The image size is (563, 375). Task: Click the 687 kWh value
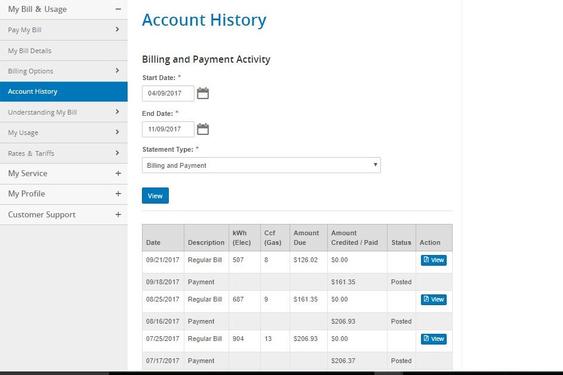point(238,300)
